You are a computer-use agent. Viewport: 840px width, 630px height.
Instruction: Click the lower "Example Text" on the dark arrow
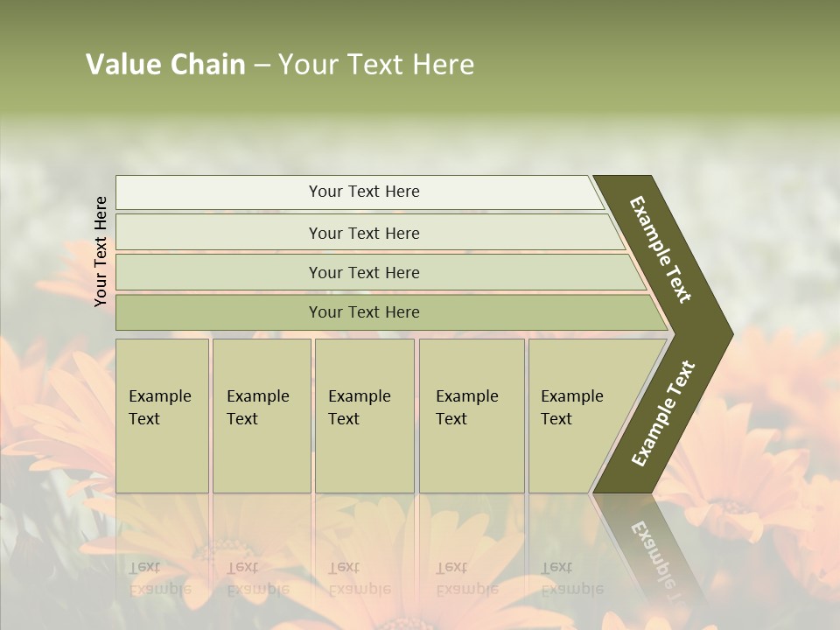pyautogui.click(x=663, y=414)
